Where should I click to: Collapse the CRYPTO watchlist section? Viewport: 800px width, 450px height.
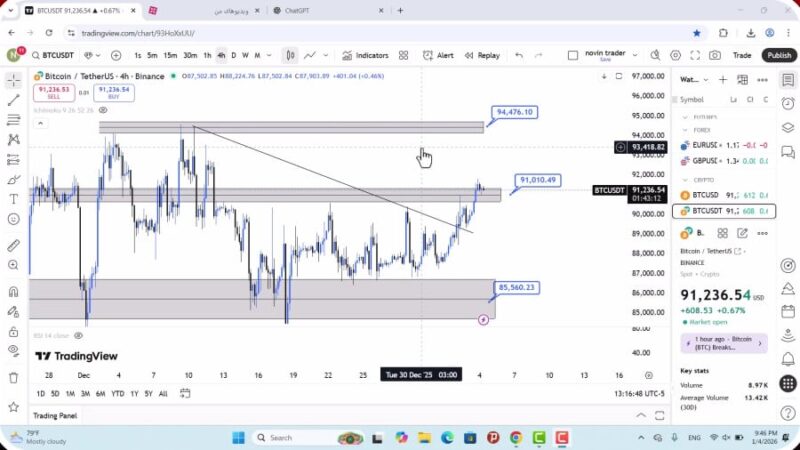pos(685,180)
